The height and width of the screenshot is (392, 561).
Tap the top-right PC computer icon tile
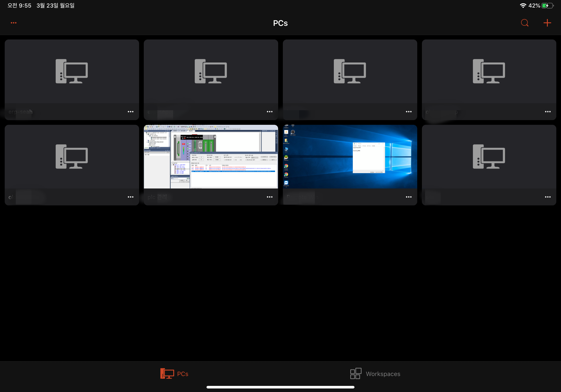point(489,71)
